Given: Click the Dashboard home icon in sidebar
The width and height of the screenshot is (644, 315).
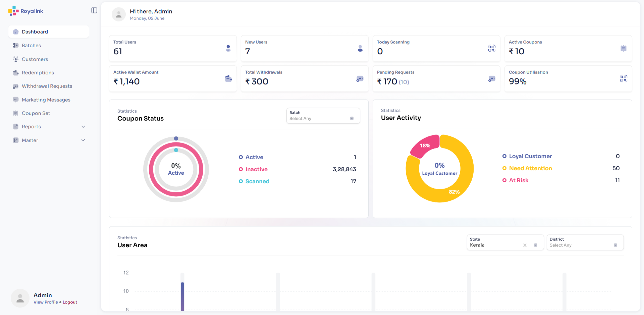Looking at the screenshot, I should [x=16, y=32].
